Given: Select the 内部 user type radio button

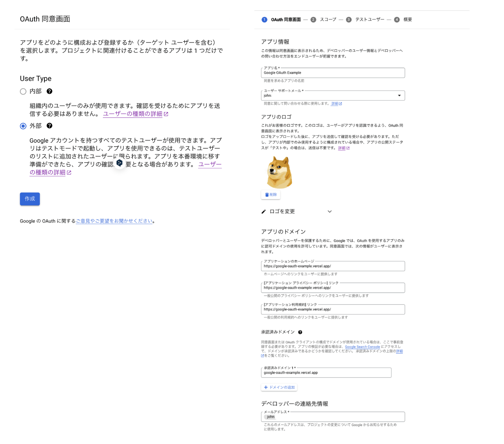Looking at the screenshot, I should pyautogui.click(x=23, y=91).
